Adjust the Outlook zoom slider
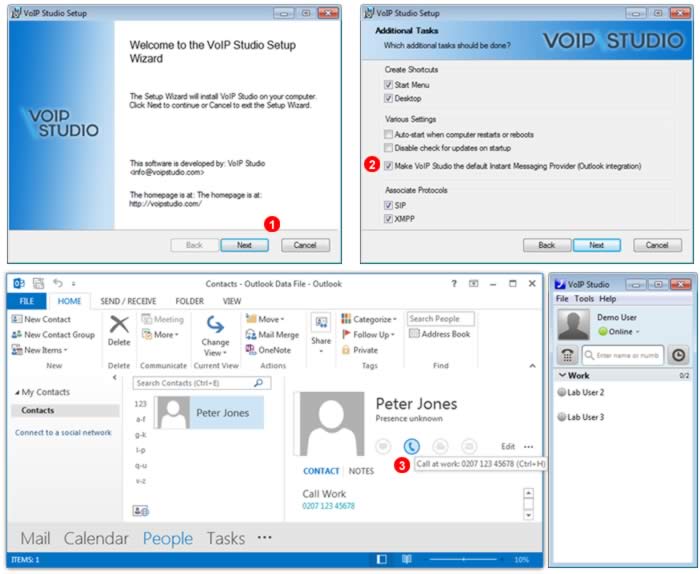700x574 pixels. click(x=463, y=559)
